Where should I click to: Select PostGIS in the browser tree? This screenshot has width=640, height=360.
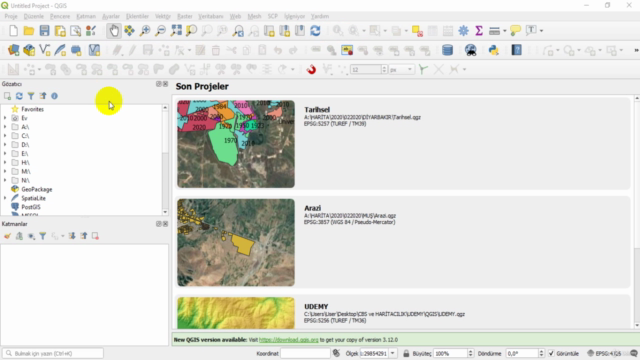[31, 207]
